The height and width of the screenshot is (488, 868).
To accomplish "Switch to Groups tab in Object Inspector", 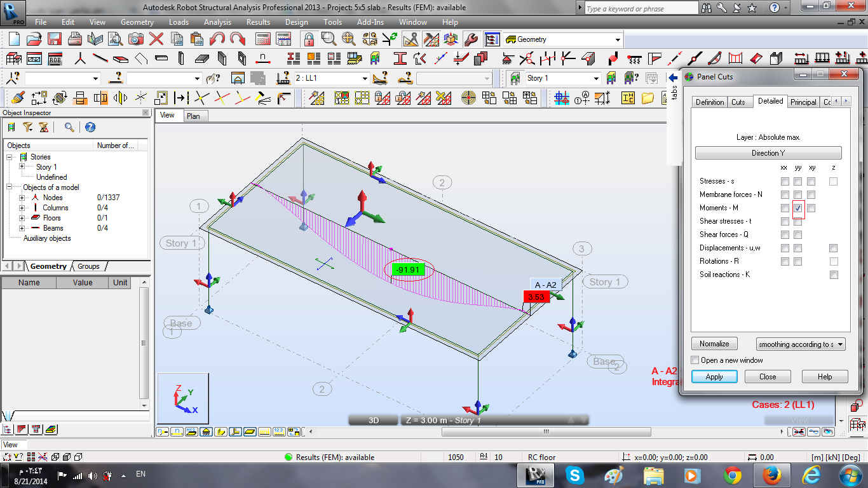I will pyautogui.click(x=88, y=266).
